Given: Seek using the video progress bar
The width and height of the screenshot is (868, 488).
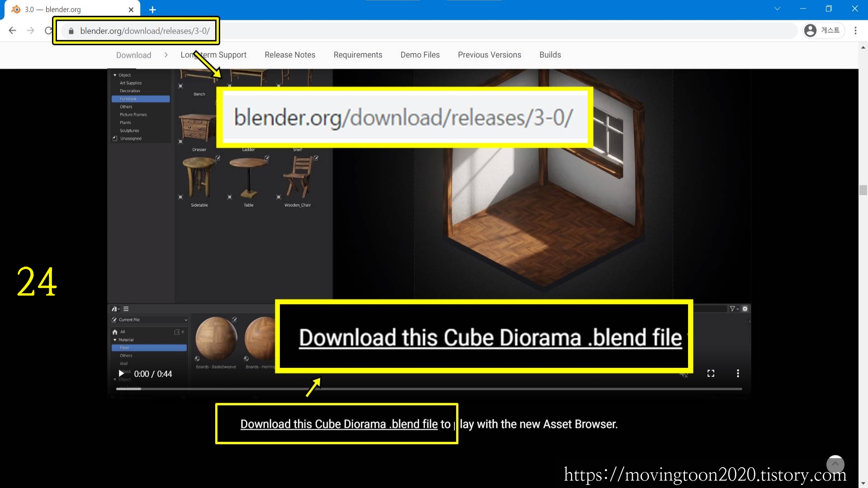Looking at the screenshot, I should click(429, 389).
